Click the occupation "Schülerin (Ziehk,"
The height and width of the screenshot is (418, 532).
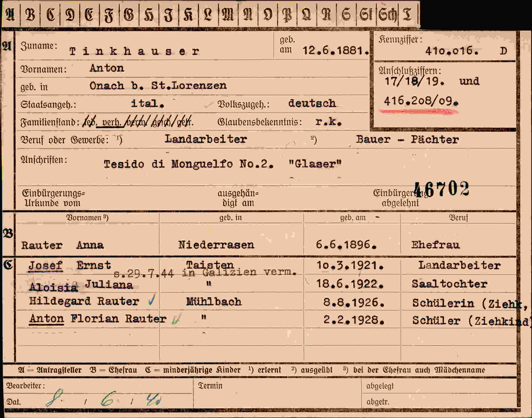tap(470, 304)
